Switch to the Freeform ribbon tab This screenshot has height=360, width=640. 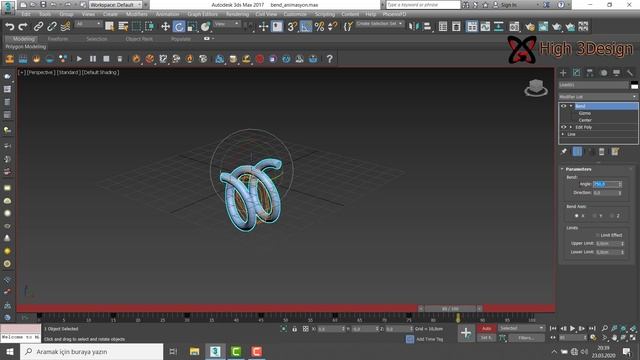coord(58,39)
